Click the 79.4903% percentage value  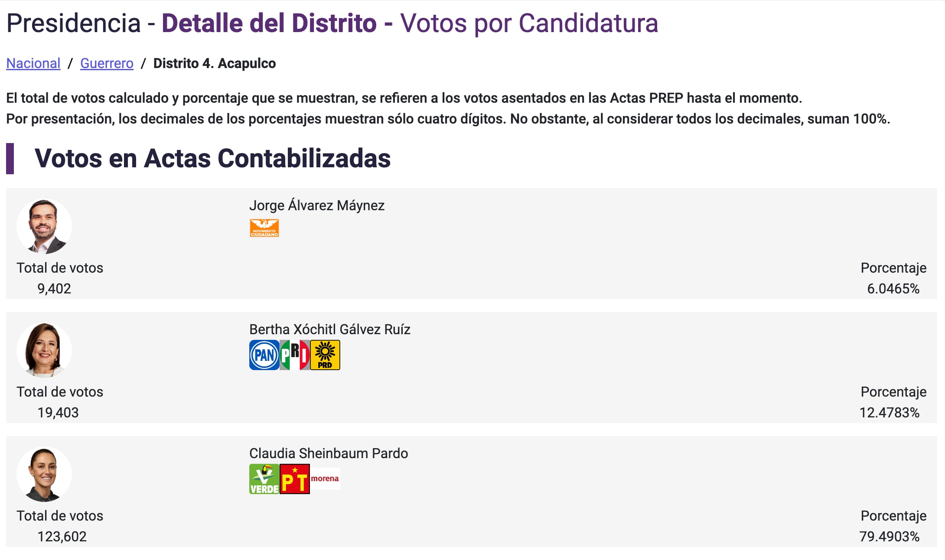coord(889,537)
